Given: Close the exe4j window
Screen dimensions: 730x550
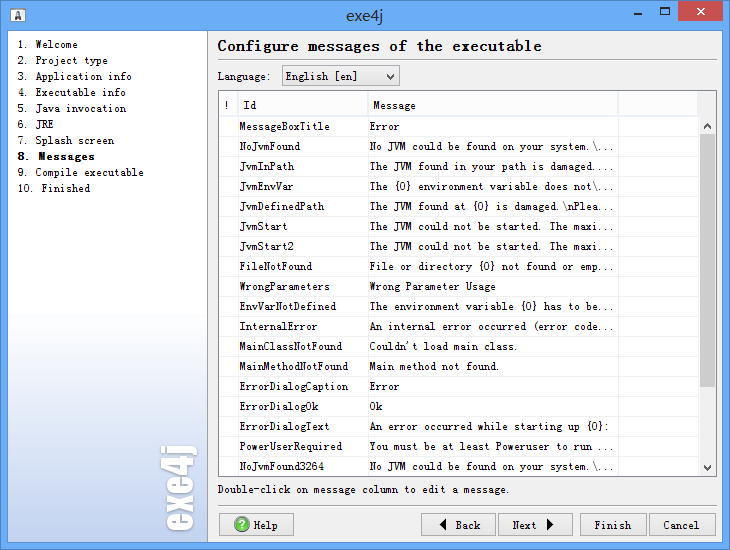Looking at the screenshot, I should coord(700,12).
